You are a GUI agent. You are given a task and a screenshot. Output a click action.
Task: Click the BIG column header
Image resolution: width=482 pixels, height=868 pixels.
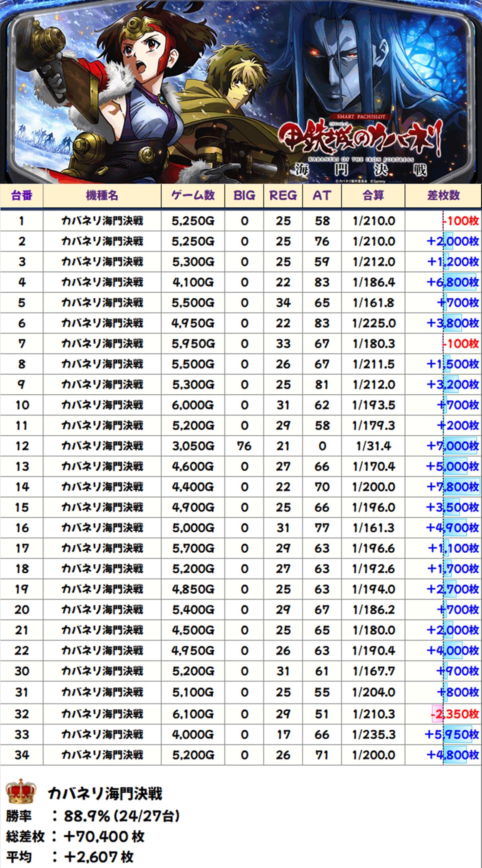244,195
